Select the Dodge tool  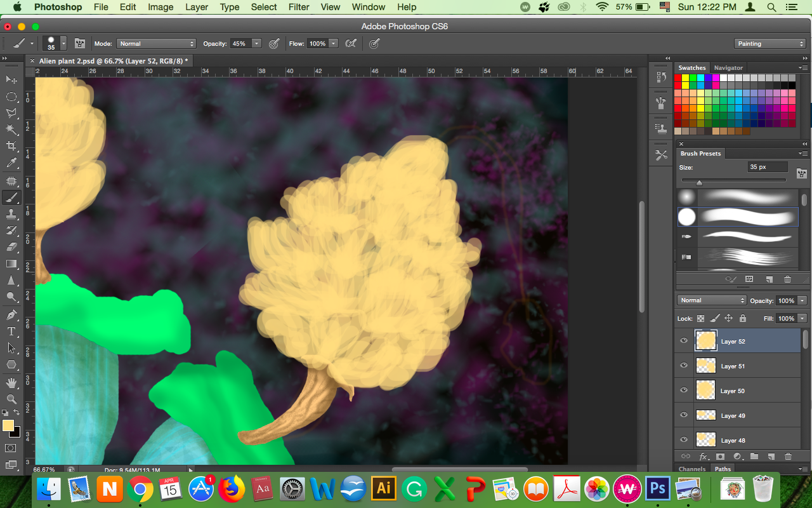coord(11,297)
